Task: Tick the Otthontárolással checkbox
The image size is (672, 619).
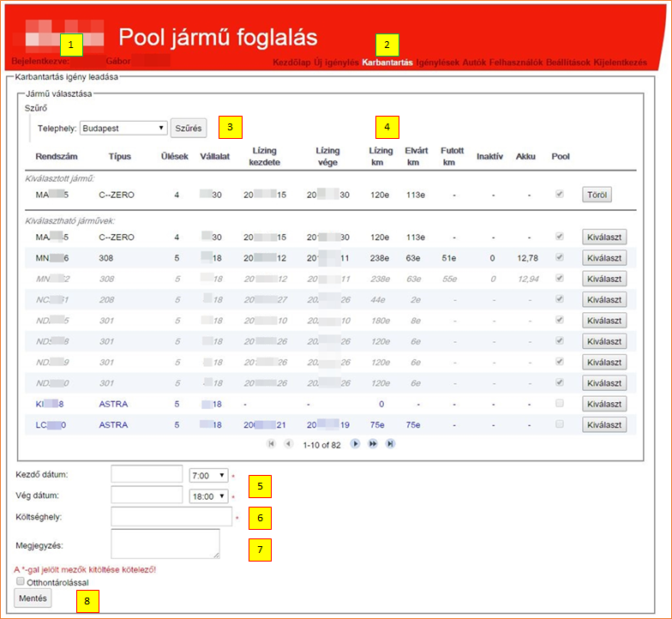Action: (20, 582)
